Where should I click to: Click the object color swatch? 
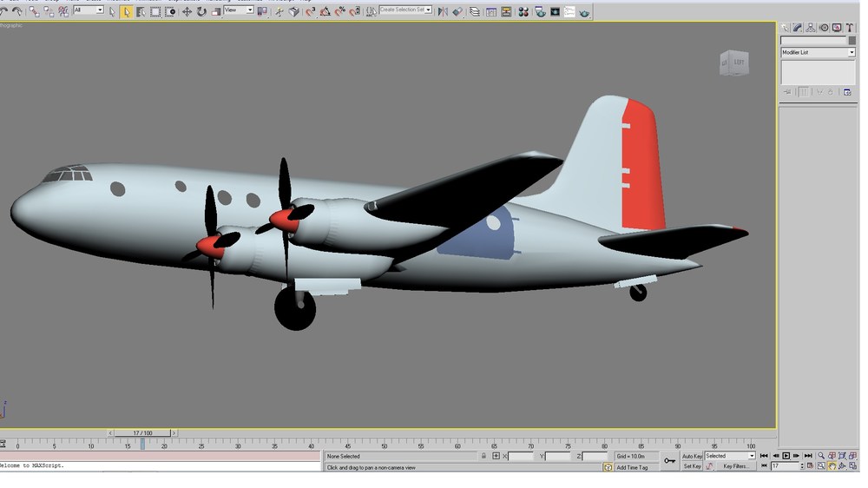[x=852, y=41]
